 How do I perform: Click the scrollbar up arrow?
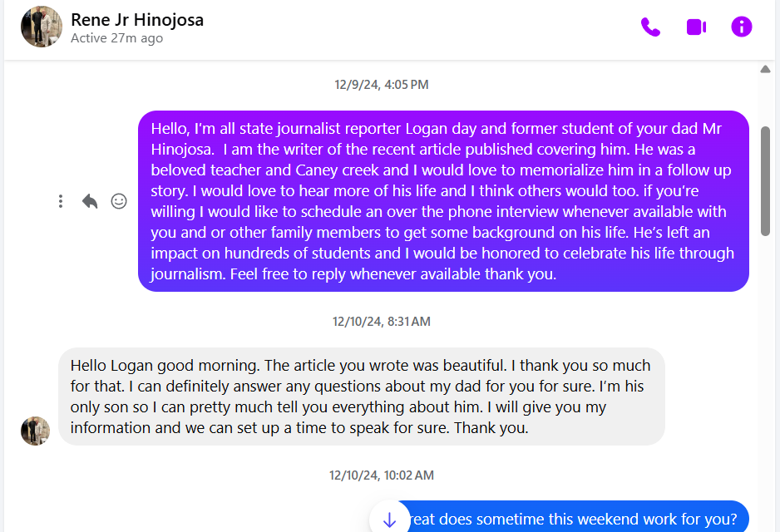tap(765, 70)
